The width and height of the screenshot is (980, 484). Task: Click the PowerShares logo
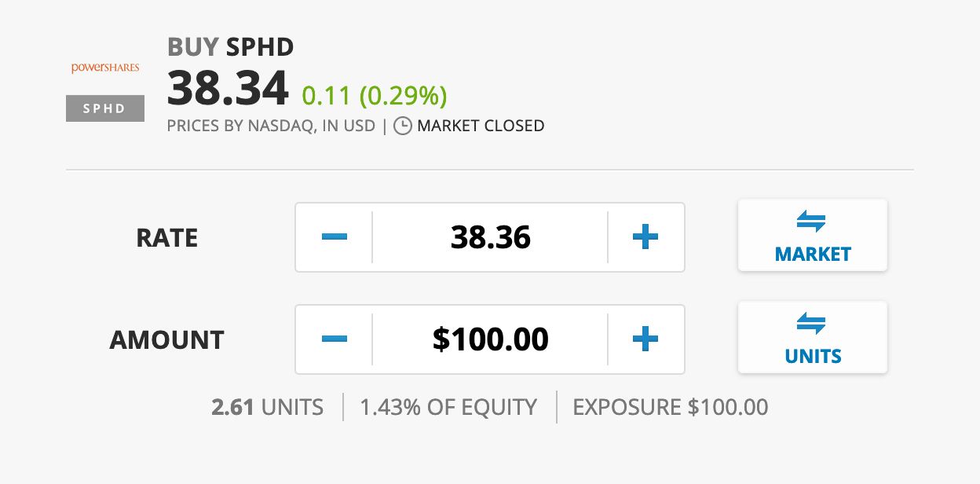pos(105,68)
